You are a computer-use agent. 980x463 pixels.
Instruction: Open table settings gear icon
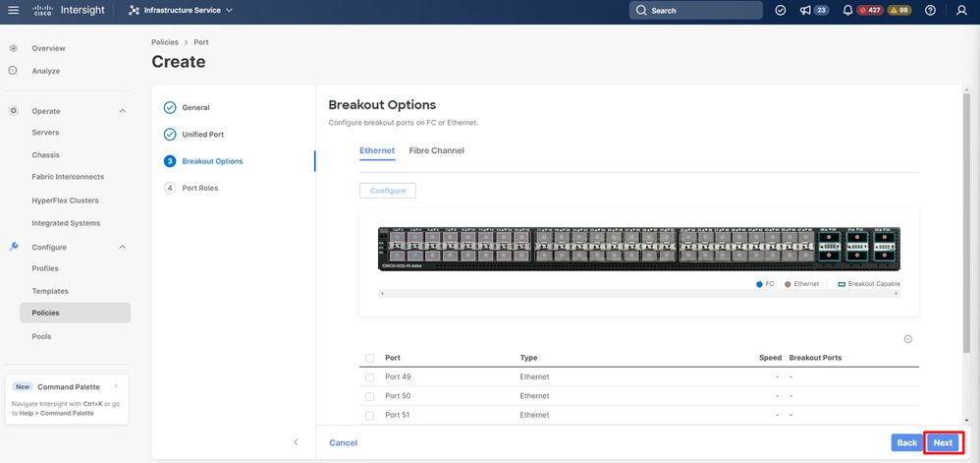pos(908,339)
